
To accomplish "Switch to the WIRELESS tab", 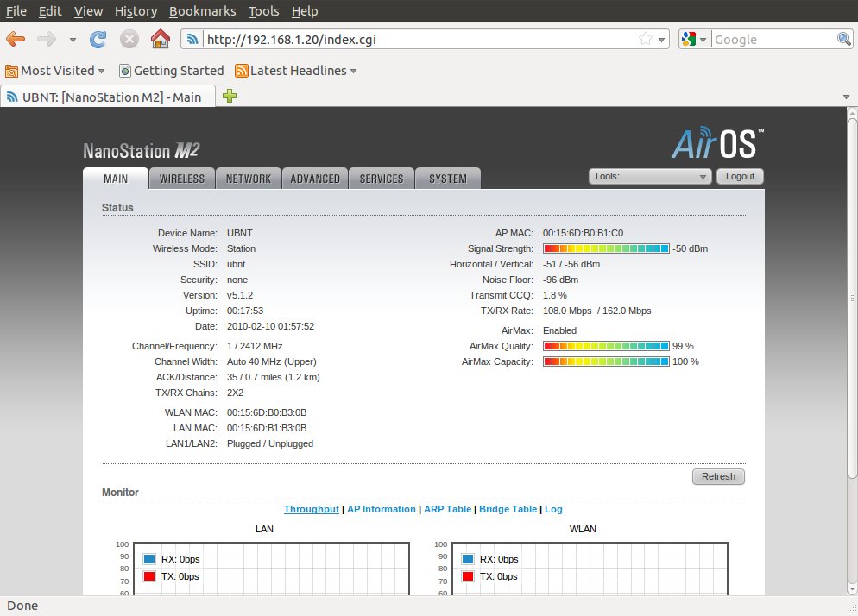I will pos(182,179).
